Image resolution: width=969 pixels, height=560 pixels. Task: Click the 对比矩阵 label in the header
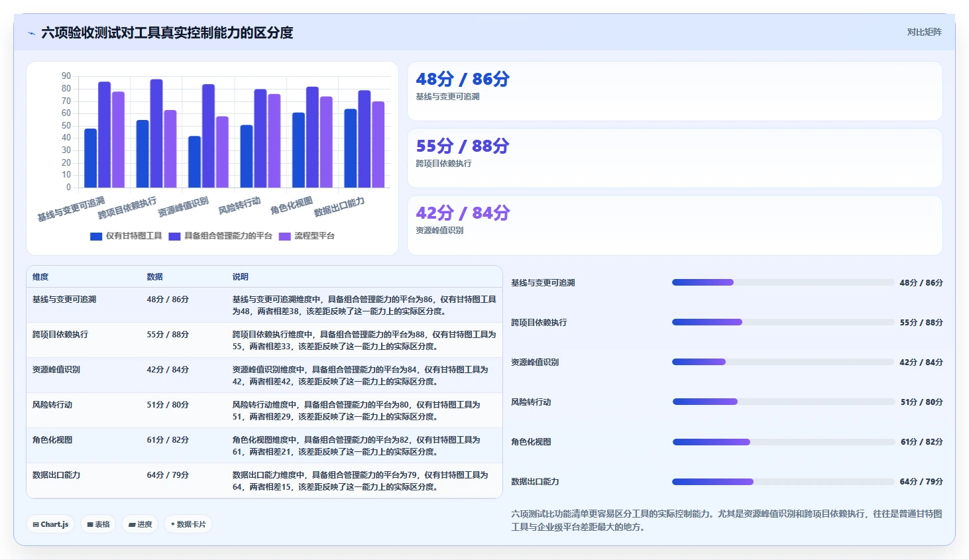[924, 32]
